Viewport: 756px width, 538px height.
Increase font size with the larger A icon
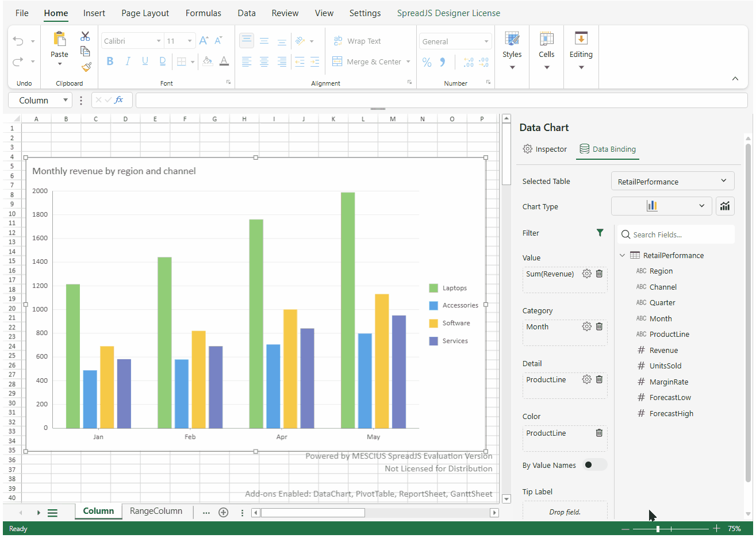204,41
